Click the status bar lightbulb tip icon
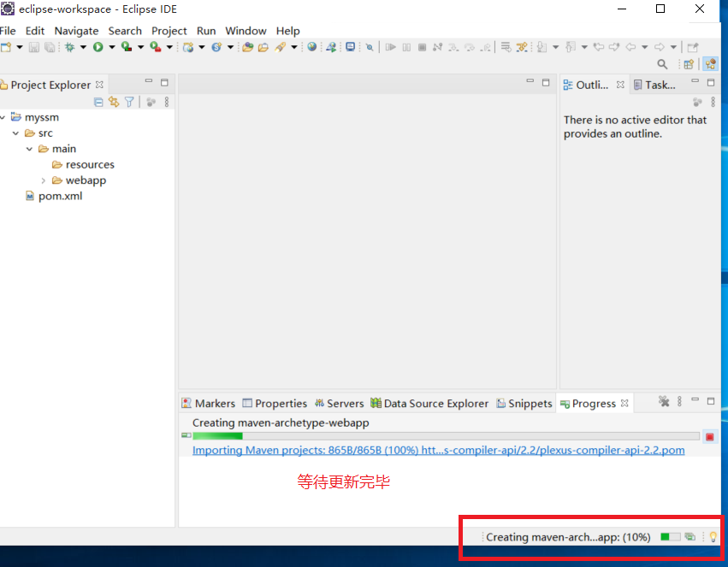 tap(713, 537)
